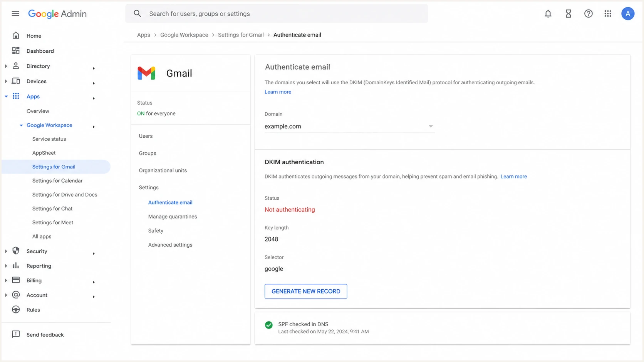The image size is (644, 362).
Task: Go to Settings for Gmail breadcrumb
Action: (241, 35)
